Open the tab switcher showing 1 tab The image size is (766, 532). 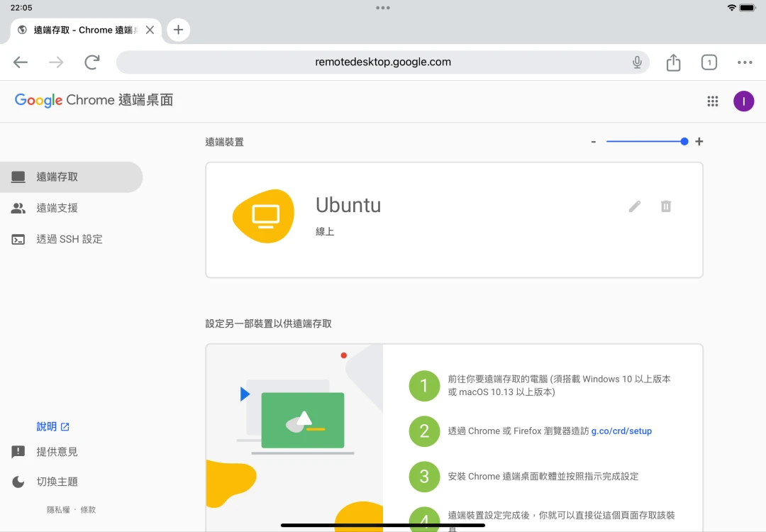coord(709,62)
